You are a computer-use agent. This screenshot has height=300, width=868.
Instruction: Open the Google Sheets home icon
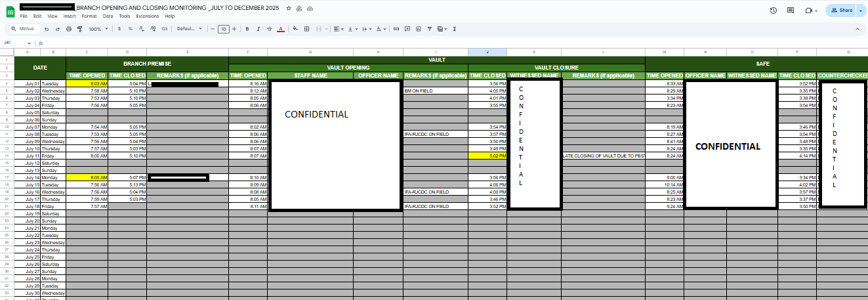pyautogui.click(x=10, y=11)
